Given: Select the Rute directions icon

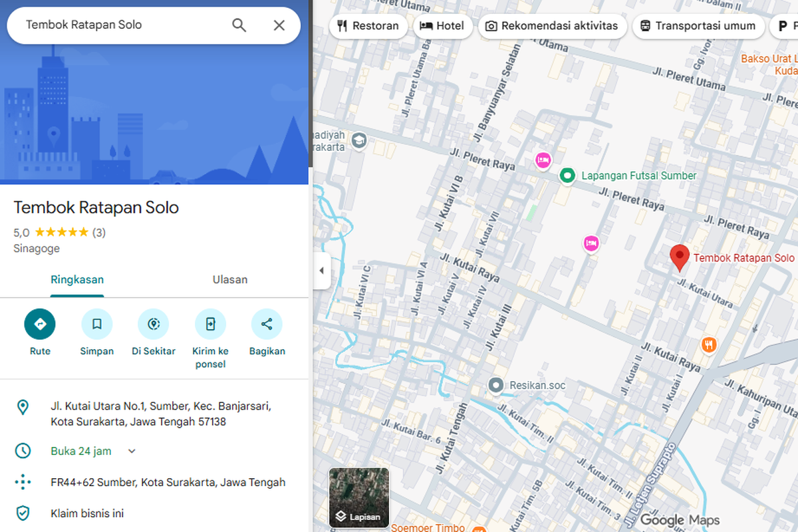Looking at the screenshot, I should point(40,324).
